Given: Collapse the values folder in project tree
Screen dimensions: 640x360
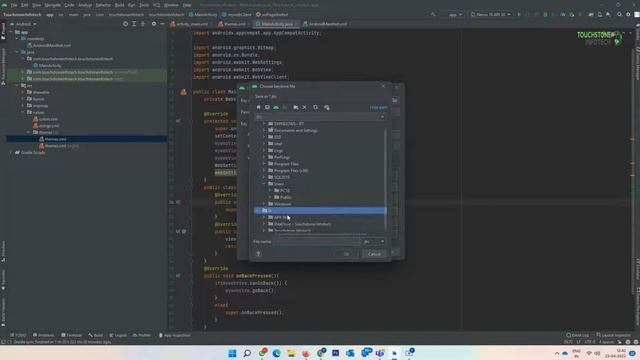Looking at the screenshot, I should (x=23, y=112).
